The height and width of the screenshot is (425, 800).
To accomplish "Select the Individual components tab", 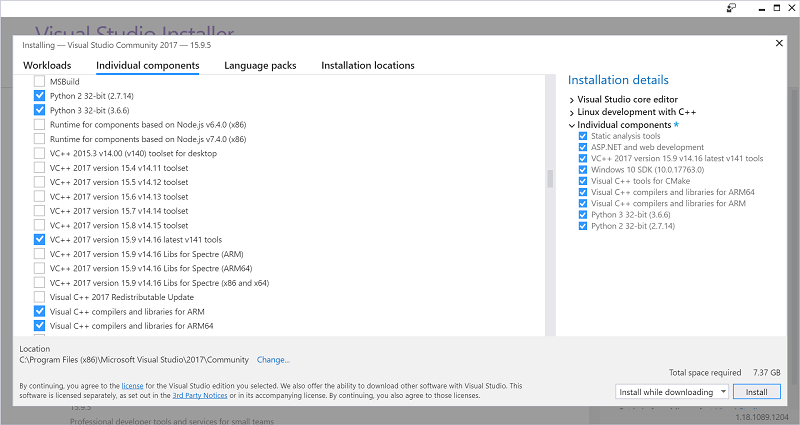I will [147, 65].
